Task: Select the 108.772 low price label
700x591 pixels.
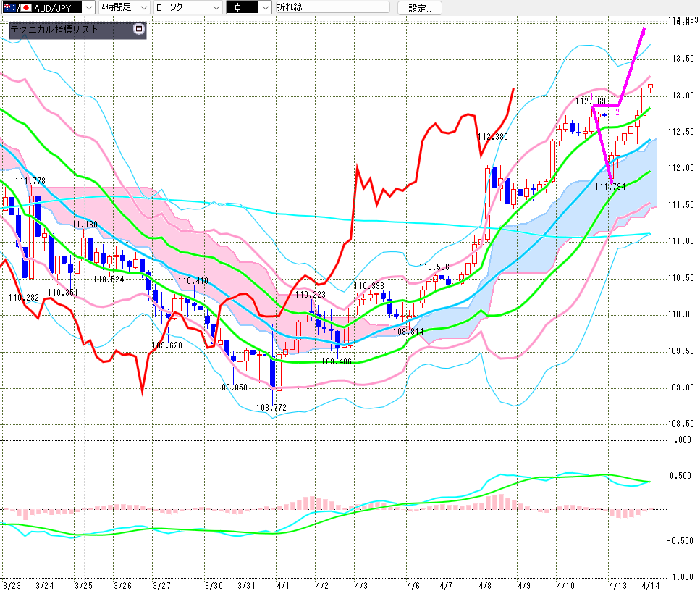Action: coord(271,408)
